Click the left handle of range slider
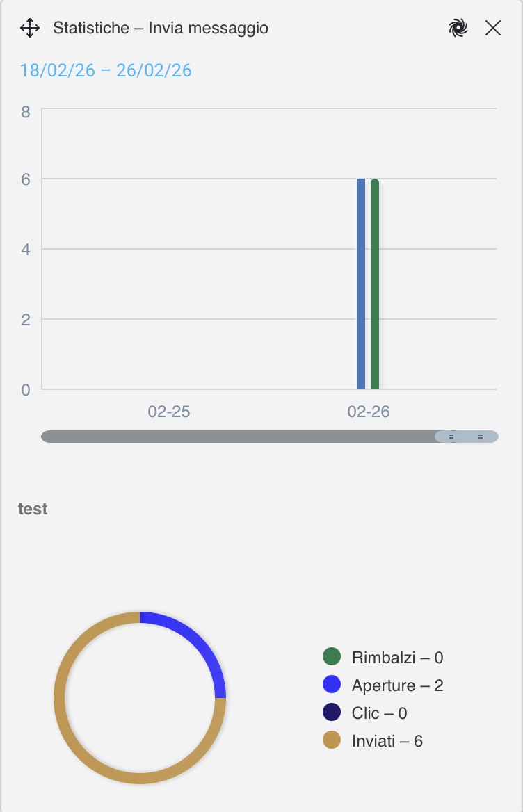523x812 pixels. tap(451, 437)
